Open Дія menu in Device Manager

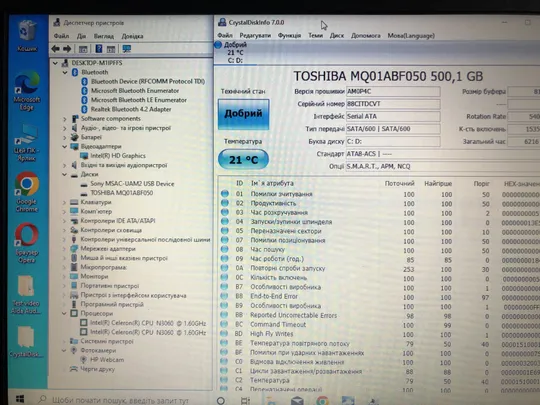(x=81, y=36)
